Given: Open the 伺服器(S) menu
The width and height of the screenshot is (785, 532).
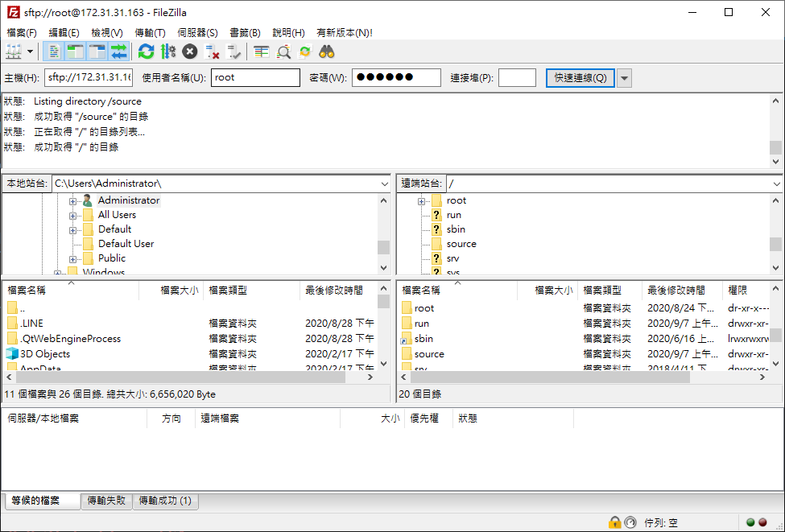Looking at the screenshot, I should click(197, 32).
